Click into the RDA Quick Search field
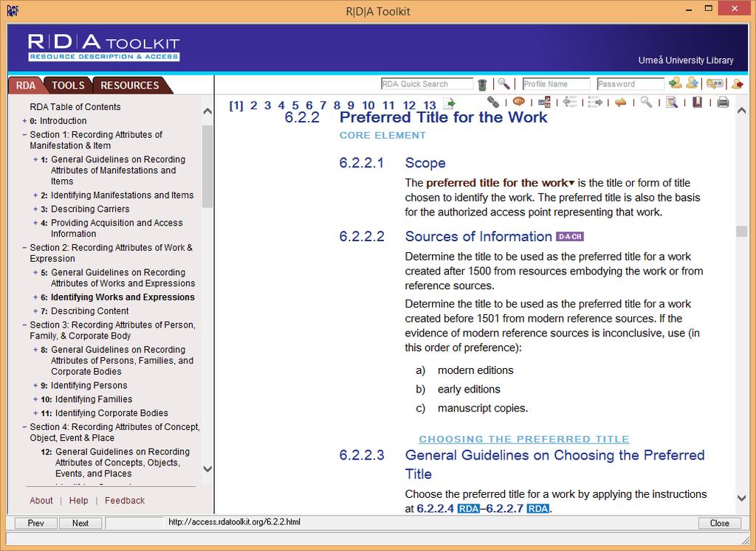Screen dimensions: 756x551 point(427,84)
